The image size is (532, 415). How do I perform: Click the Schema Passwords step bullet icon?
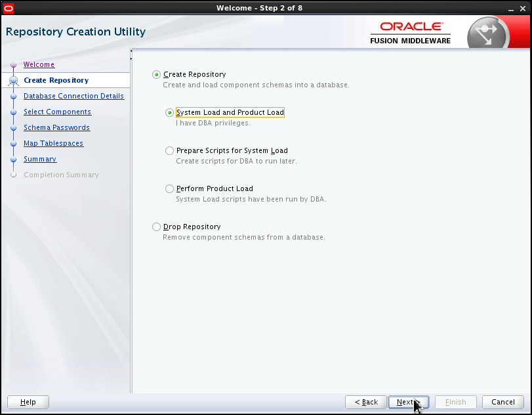14,128
